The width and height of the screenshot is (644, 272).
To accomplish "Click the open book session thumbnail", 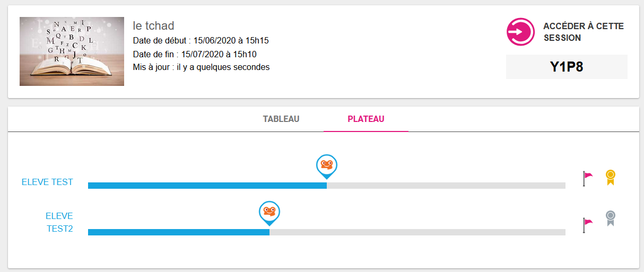I will (x=72, y=51).
